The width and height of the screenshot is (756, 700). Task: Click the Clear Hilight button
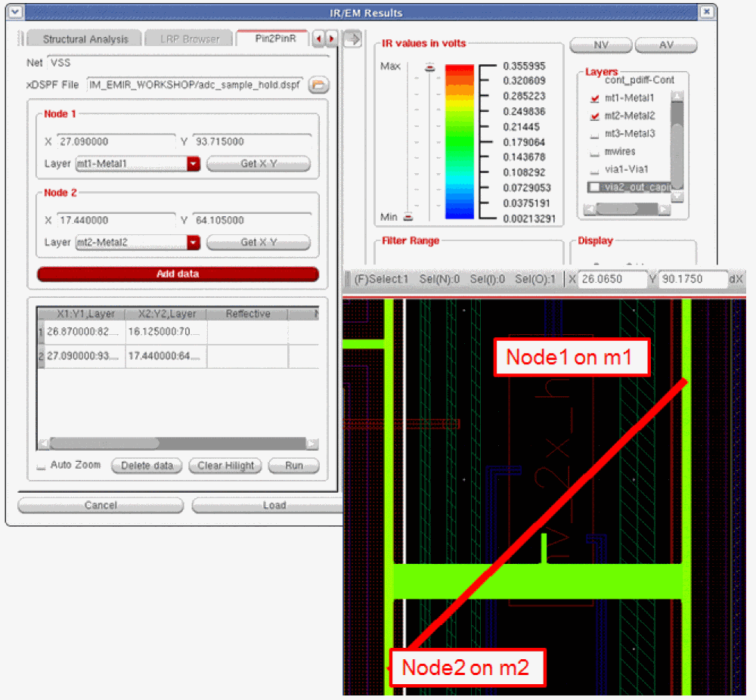pos(225,466)
